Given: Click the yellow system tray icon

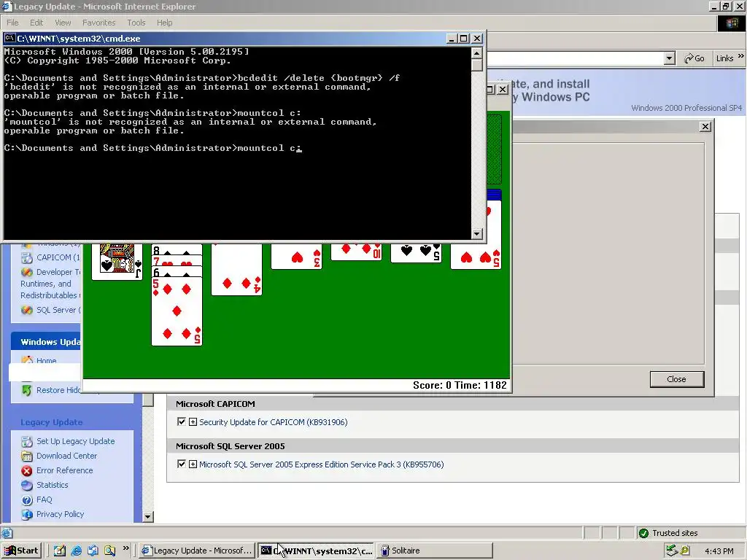Looking at the screenshot, I should click(685, 551).
